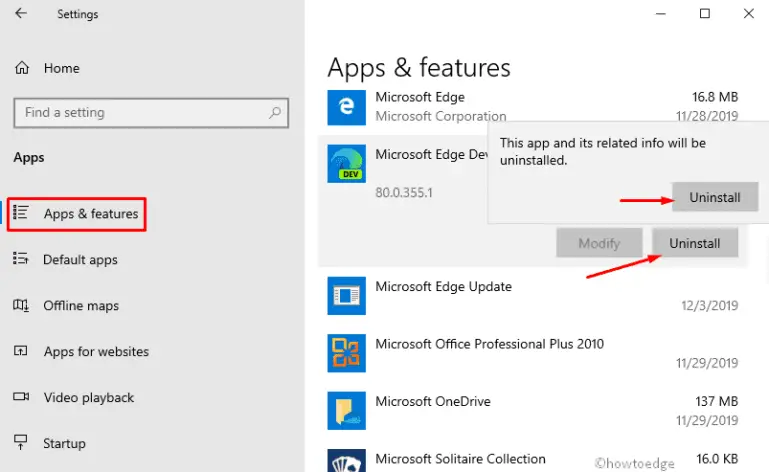Click the Default apps icon

click(x=21, y=258)
